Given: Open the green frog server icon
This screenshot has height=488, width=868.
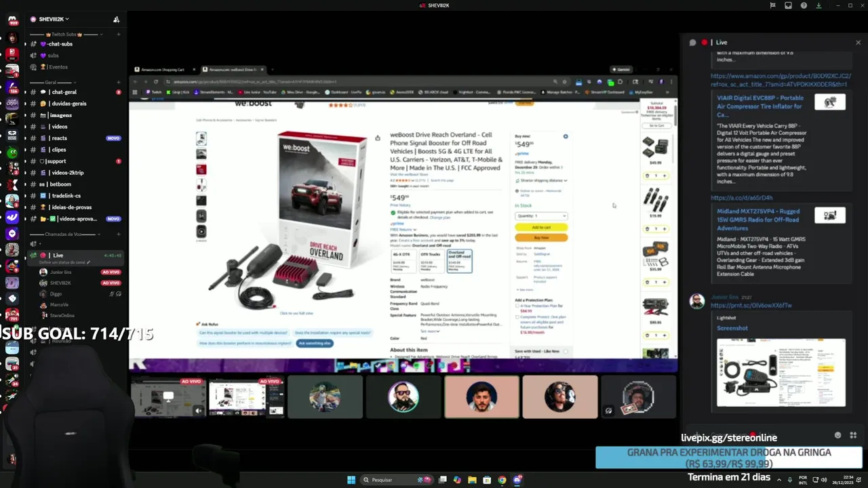Looking at the screenshot, I should 12,152.
